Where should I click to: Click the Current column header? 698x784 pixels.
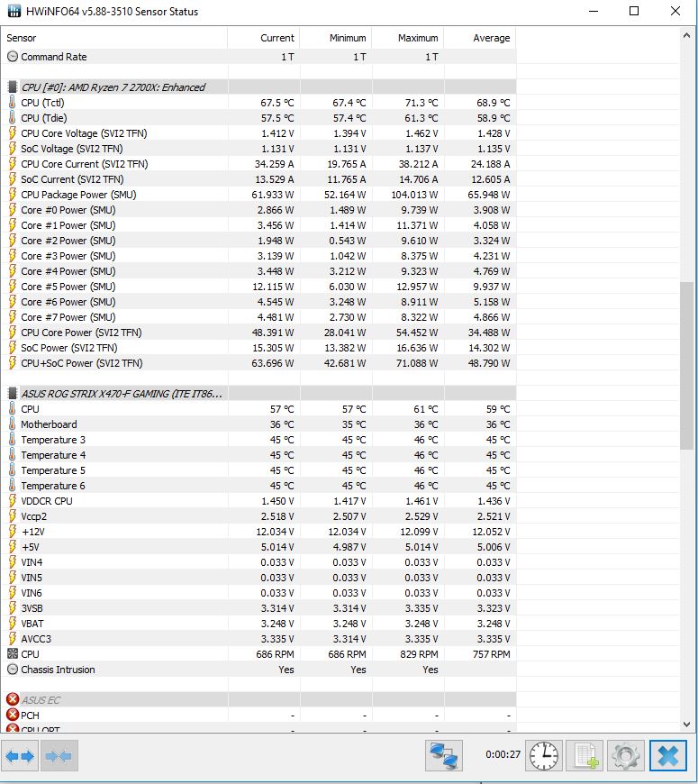(x=263, y=38)
